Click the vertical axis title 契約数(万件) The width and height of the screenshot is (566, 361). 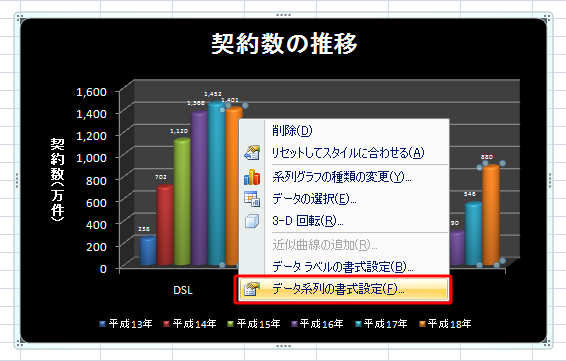57,179
